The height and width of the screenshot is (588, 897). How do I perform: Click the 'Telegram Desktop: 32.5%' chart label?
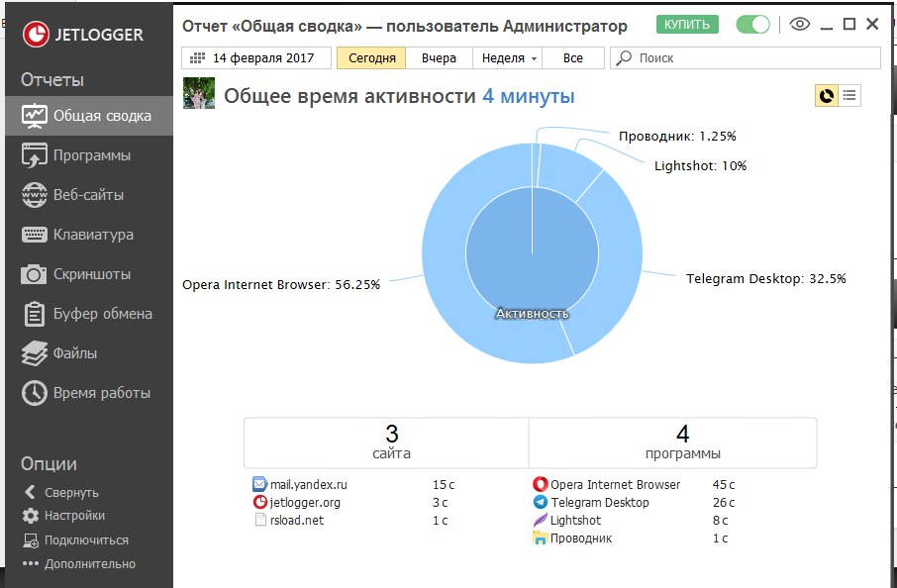coord(766,278)
